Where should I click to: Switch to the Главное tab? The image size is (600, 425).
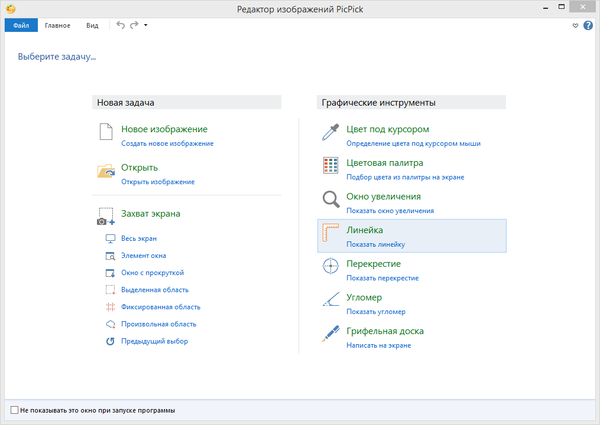57,24
